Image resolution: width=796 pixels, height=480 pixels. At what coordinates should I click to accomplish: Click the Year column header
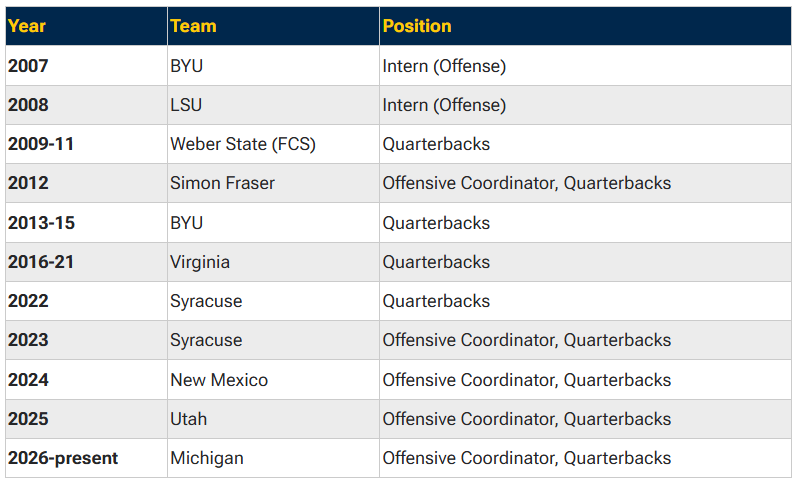[86, 26]
